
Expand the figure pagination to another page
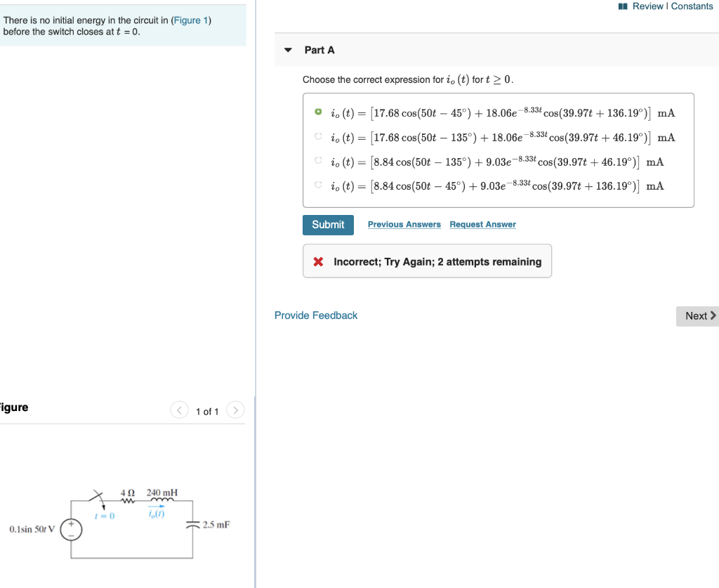click(x=235, y=410)
